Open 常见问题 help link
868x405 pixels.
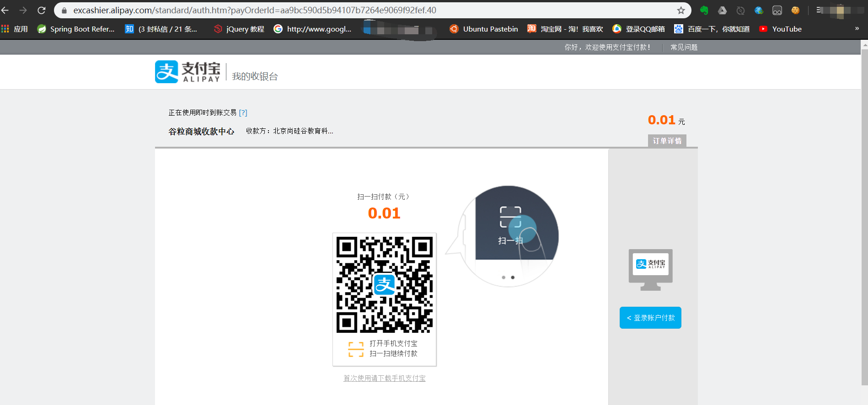pyautogui.click(x=684, y=47)
